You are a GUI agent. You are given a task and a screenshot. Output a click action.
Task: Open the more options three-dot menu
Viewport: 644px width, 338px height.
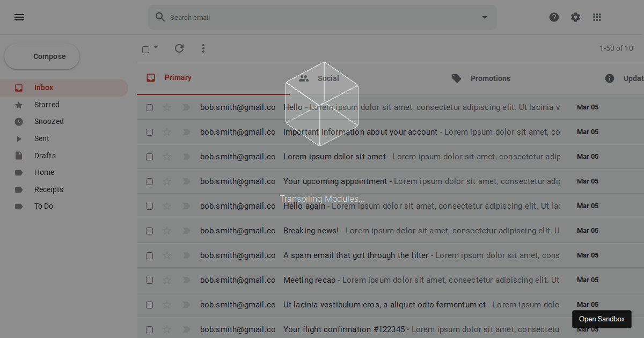click(203, 48)
